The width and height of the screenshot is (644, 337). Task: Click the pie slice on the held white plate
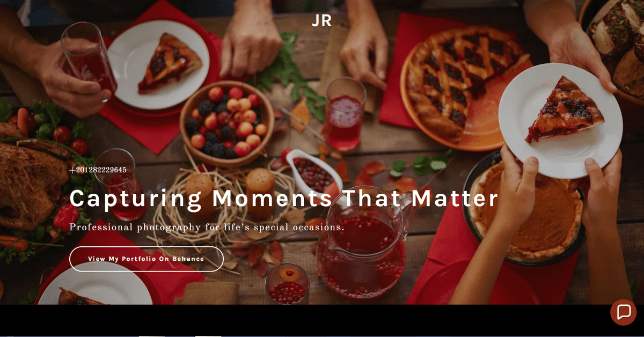558,110
